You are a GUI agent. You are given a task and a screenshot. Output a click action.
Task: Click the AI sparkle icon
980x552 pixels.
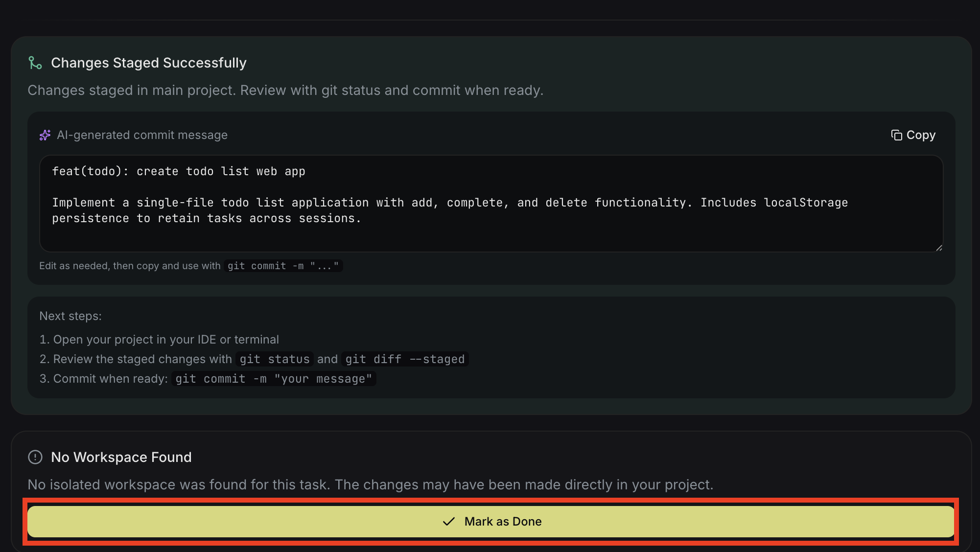[x=45, y=135]
